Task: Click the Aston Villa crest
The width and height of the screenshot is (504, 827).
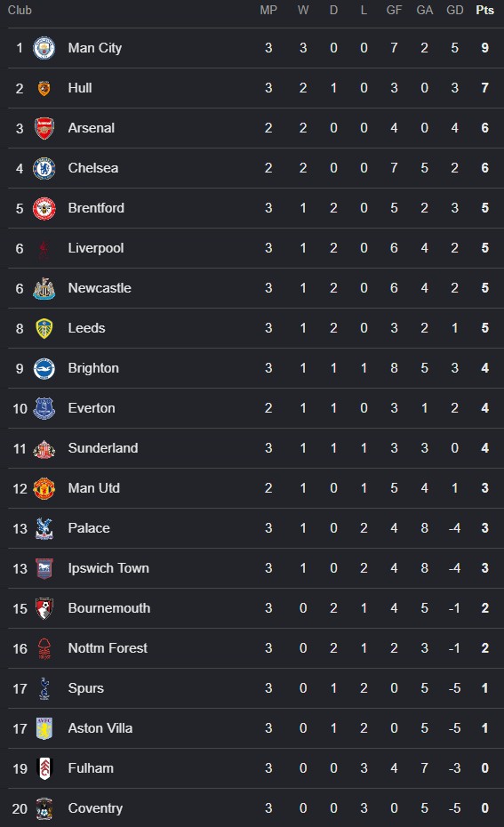Action: (44, 728)
